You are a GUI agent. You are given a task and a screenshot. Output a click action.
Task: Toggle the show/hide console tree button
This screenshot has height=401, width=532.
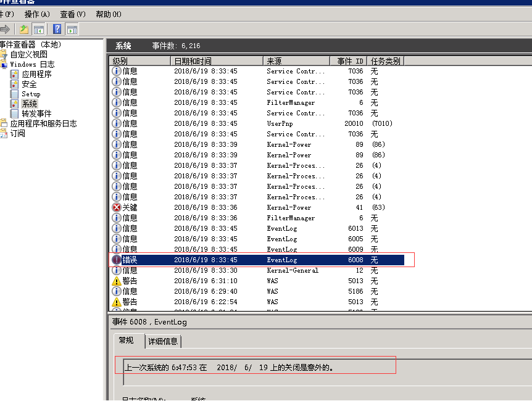tap(39, 29)
